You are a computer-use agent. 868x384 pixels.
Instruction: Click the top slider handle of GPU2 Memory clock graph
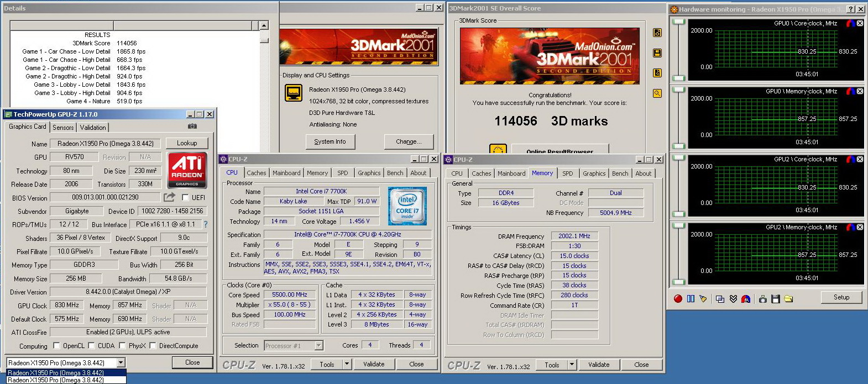coord(679,226)
